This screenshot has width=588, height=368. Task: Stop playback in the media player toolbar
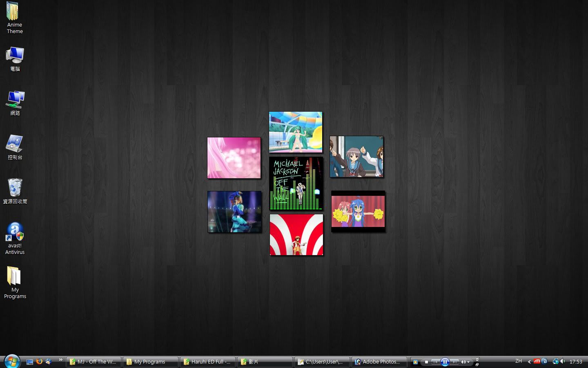(x=426, y=362)
